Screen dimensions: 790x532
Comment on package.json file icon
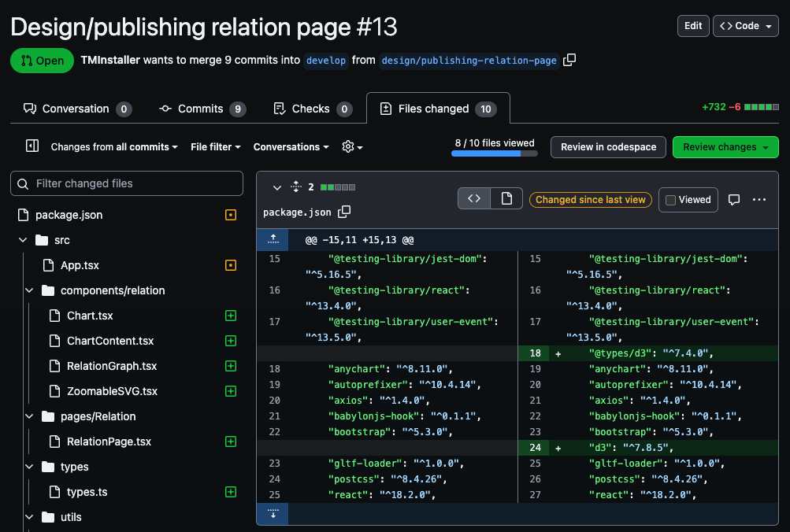pos(734,199)
